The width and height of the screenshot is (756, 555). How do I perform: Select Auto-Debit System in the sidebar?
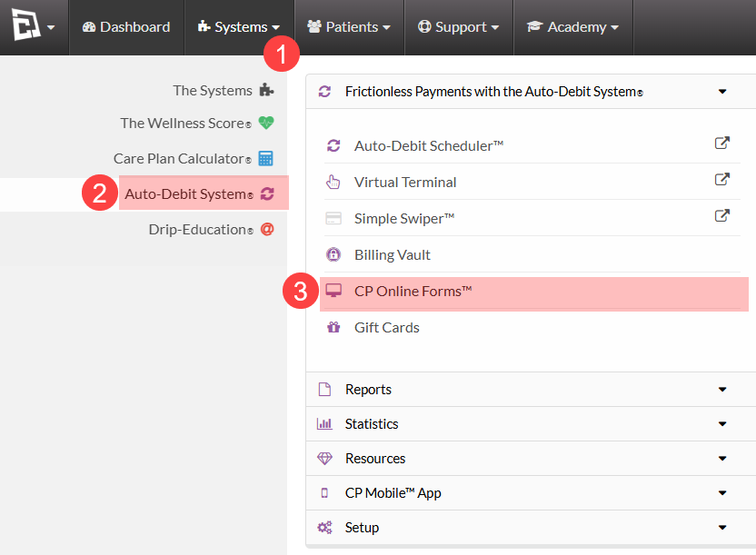[x=189, y=194]
